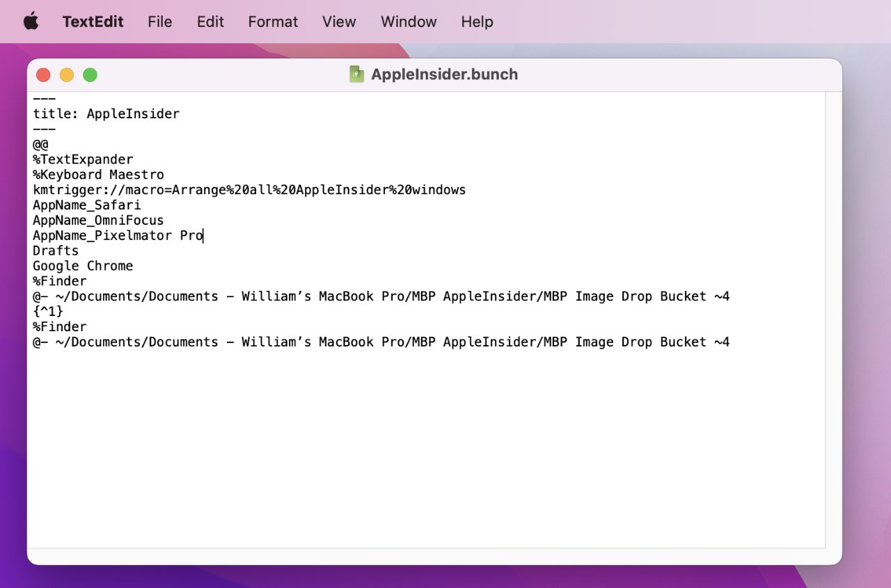Viewport: 891px width, 588px height.
Task: Open the Format menu
Action: (x=273, y=22)
